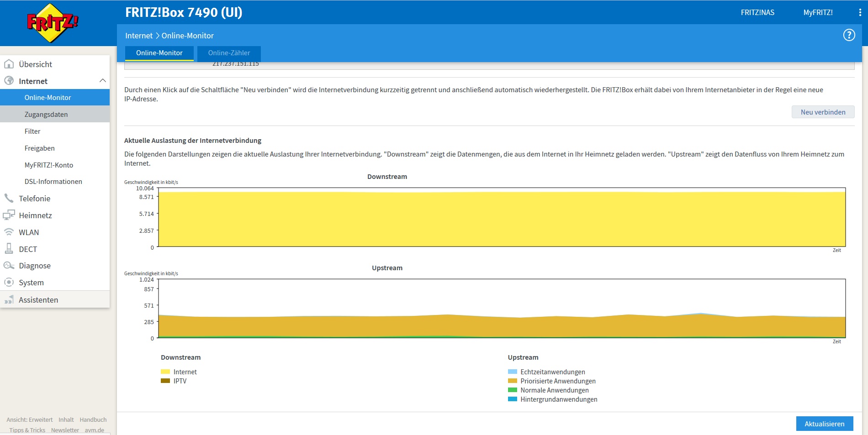Click the yellow Internet legend swatch

pyautogui.click(x=165, y=372)
